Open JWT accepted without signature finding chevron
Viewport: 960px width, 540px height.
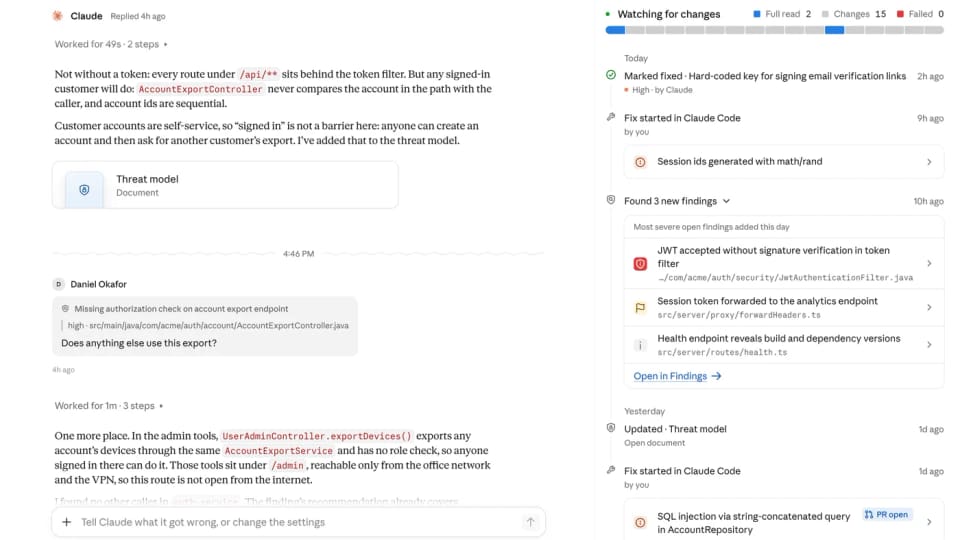point(929,263)
